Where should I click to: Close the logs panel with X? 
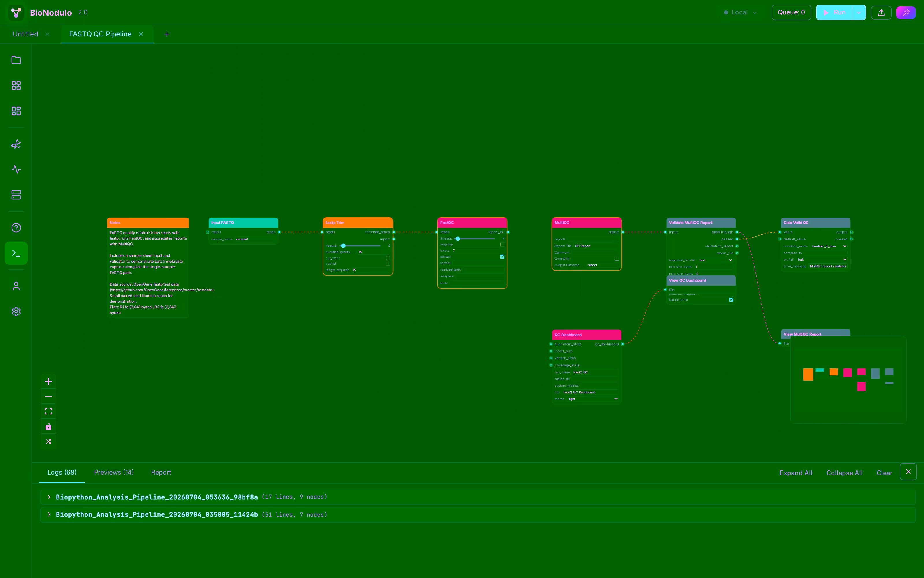[x=908, y=472]
